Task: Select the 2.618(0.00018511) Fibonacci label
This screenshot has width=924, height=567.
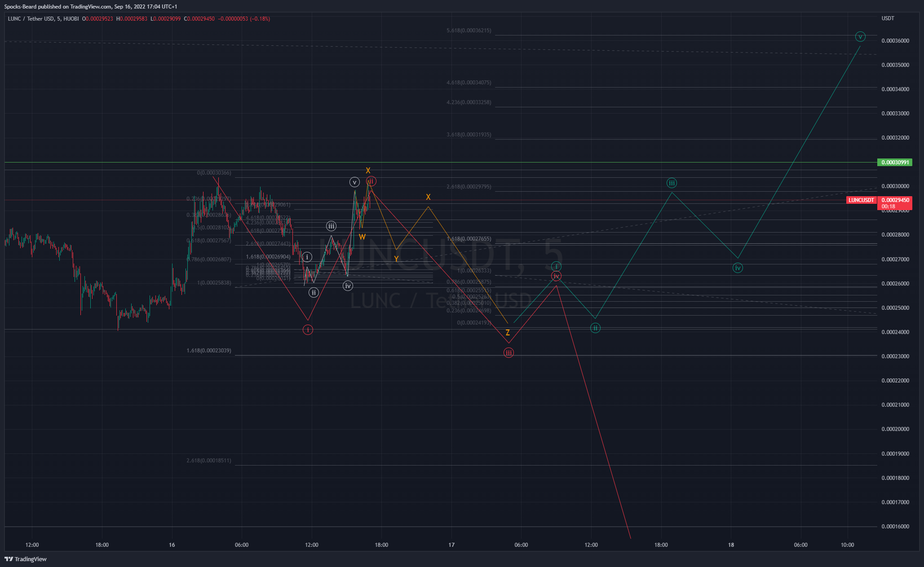Action: [x=209, y=461]
